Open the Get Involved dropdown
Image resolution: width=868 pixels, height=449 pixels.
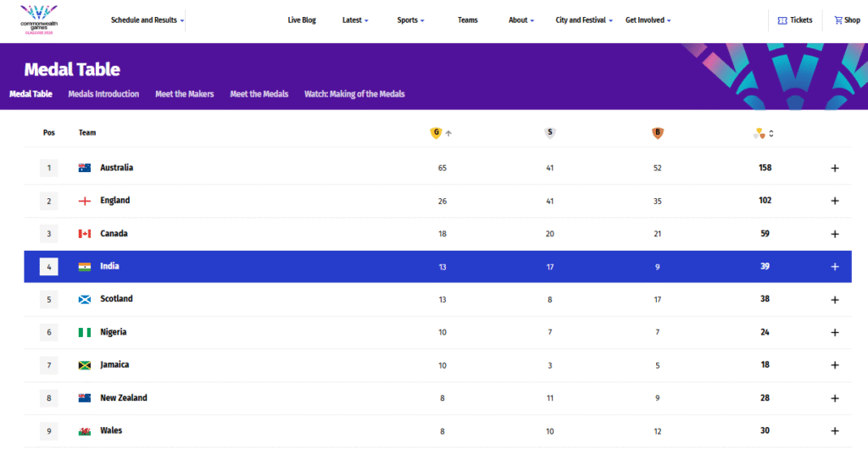(x=648, y=19)
